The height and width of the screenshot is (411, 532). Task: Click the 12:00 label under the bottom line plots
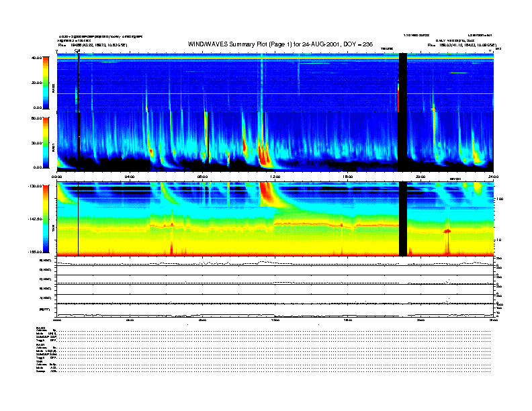tap(275, 320)
